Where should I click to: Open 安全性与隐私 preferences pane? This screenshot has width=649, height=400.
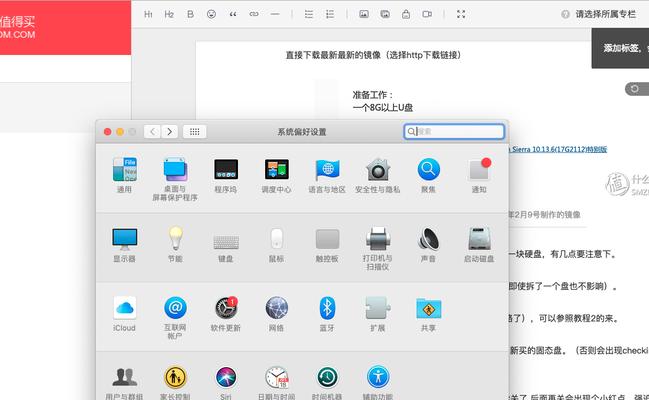377,175
